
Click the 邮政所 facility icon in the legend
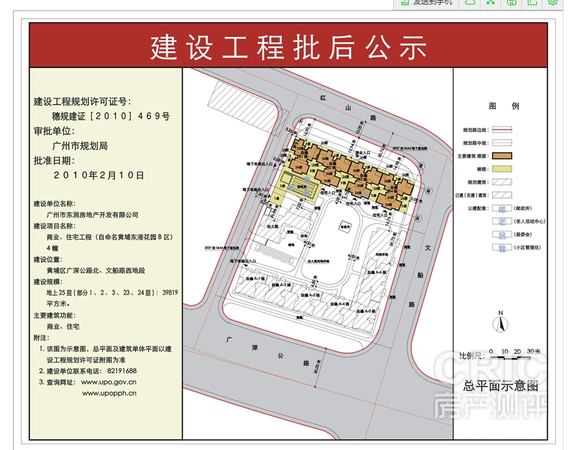[502, 209]
